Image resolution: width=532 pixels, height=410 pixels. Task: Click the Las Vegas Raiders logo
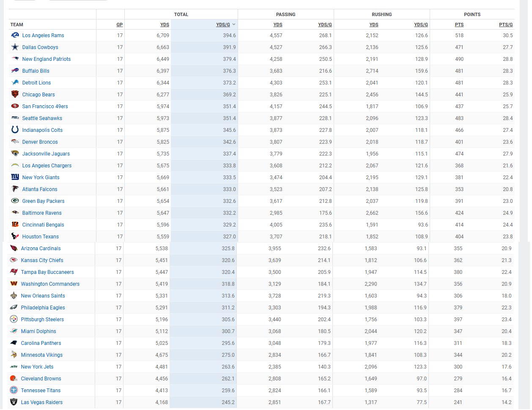pos(14,402)
